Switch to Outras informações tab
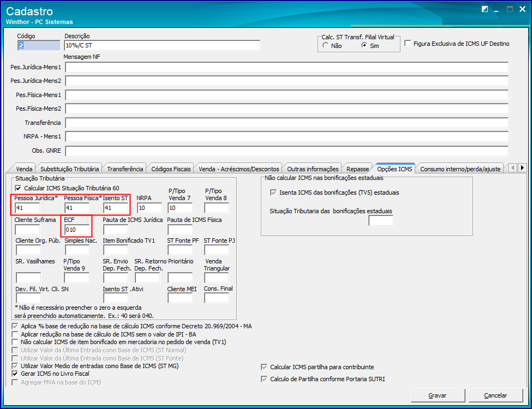 pos(313,169)
